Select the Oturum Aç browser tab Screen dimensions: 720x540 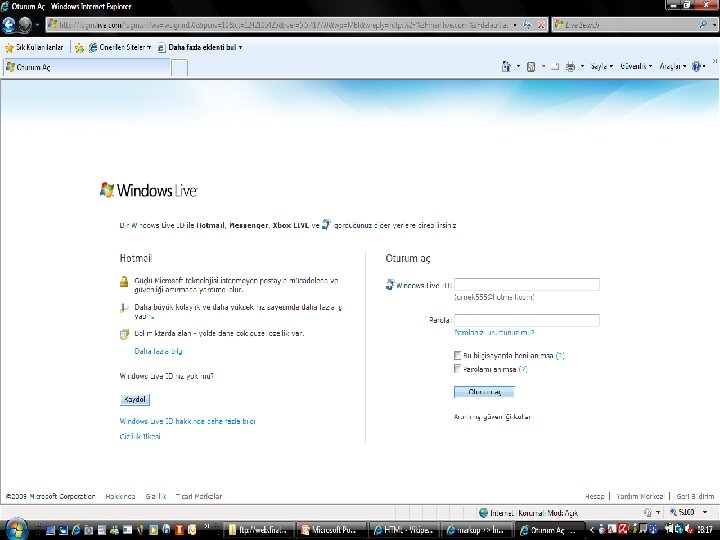point(87,68)
